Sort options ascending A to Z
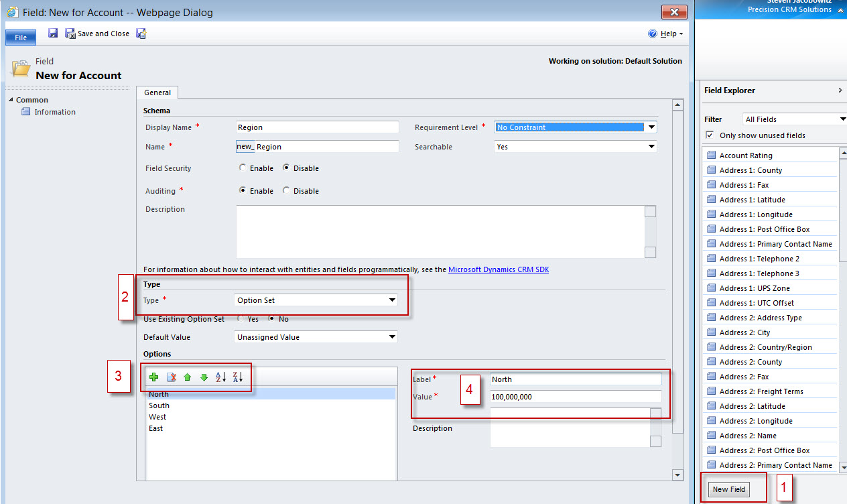This screenshot has height=504, width=847. [220, 377]
